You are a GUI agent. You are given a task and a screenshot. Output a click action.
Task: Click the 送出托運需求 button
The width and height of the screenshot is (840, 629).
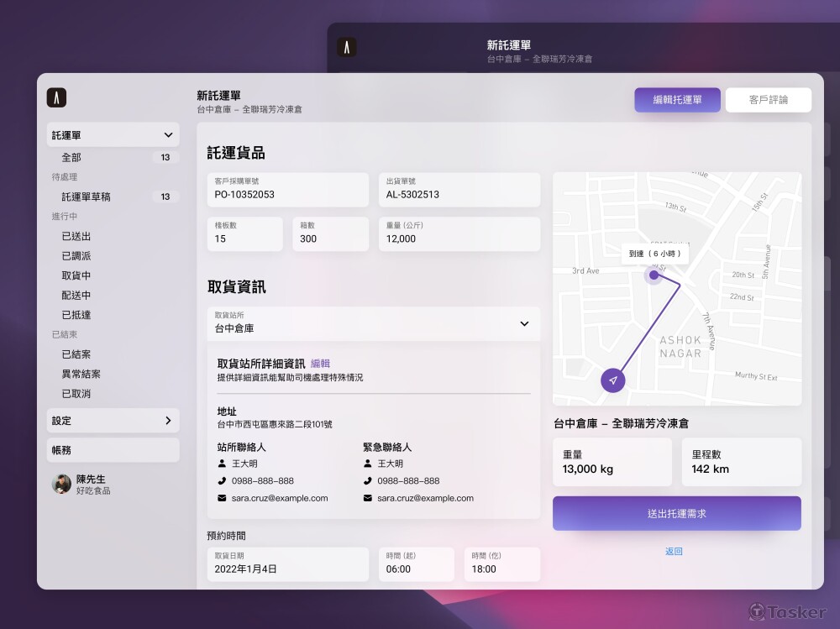[676, 513]
